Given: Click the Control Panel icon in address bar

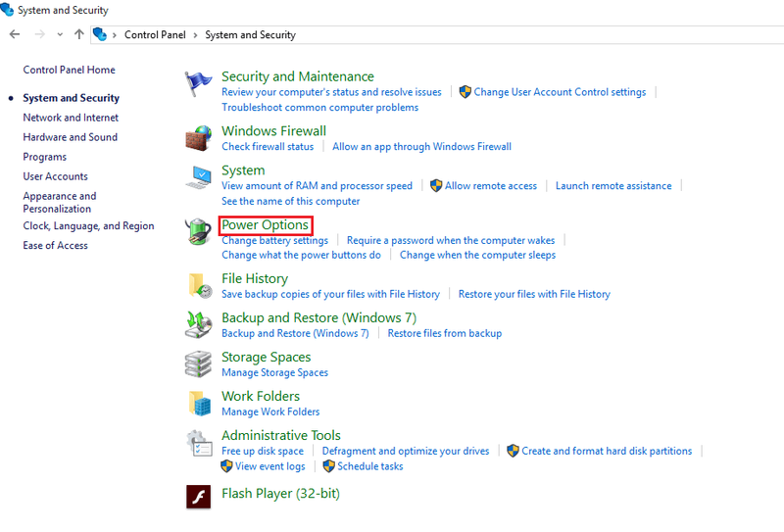Looking at the screenshot, I should pos(100,34).
